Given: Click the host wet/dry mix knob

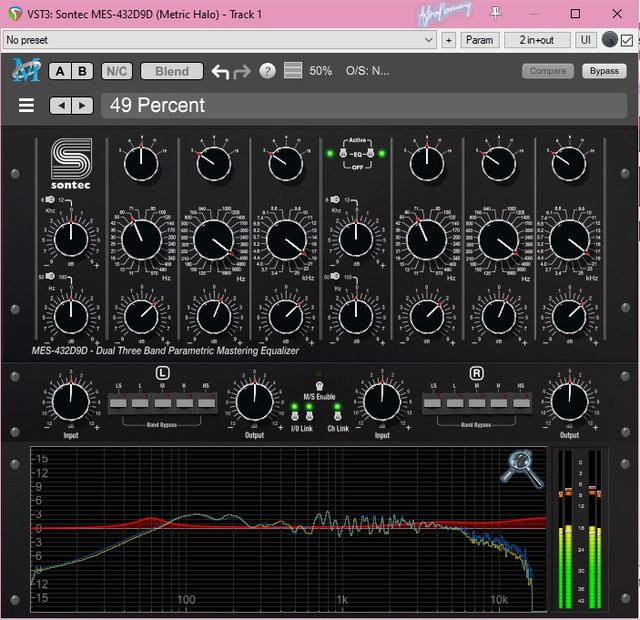Looking at the screenshot, I should (609, 40).
